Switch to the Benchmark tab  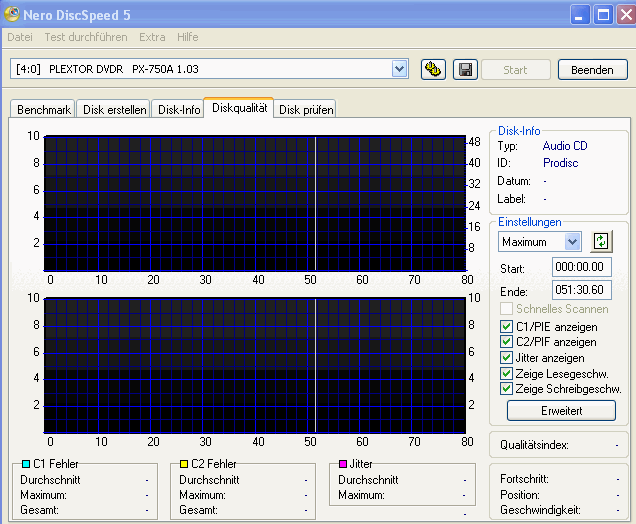[x=43, y=110]
